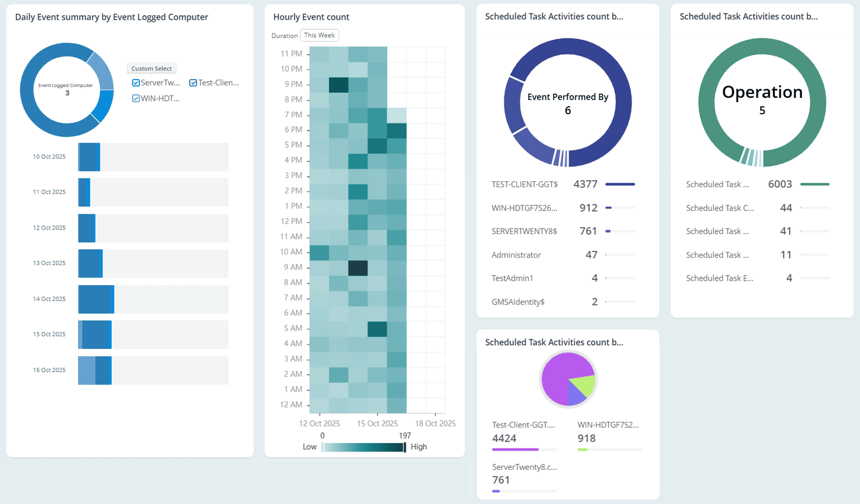Click the Event Performed By donut center
The image size is (860, 504).
[568, 103]
